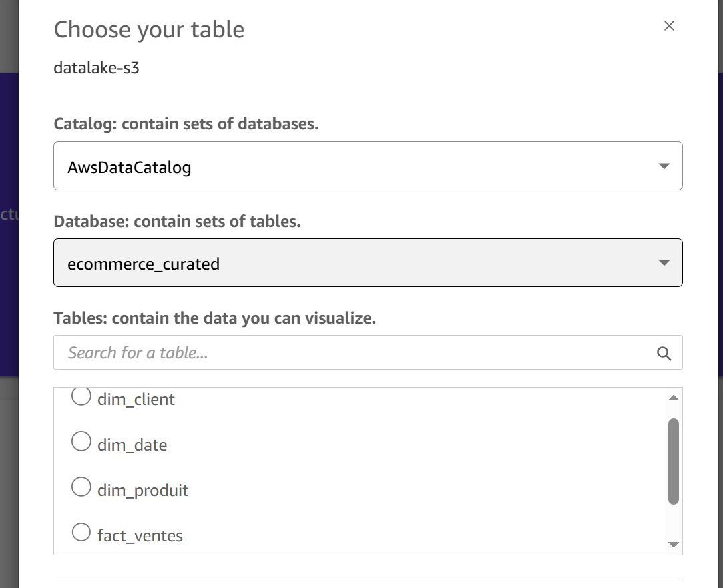The height and width of the screenshot is (588, 723).
Task: Click the Database dropdown arrow
Action: pos(664,263)
